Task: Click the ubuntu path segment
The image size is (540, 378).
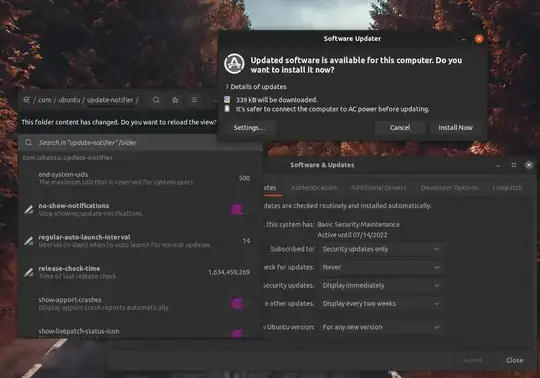Action: 69,100
